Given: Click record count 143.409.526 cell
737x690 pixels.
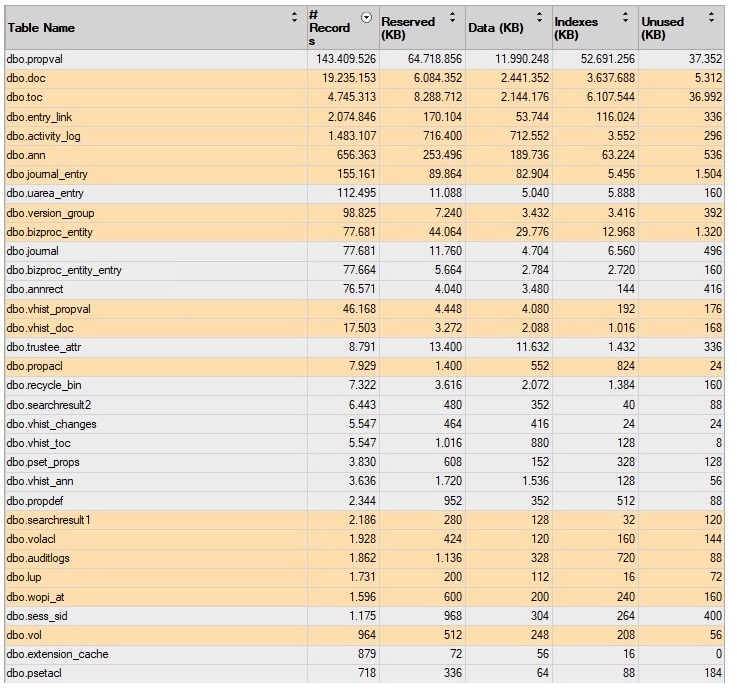Looking at the screenshot, I should tap(341, 60).
